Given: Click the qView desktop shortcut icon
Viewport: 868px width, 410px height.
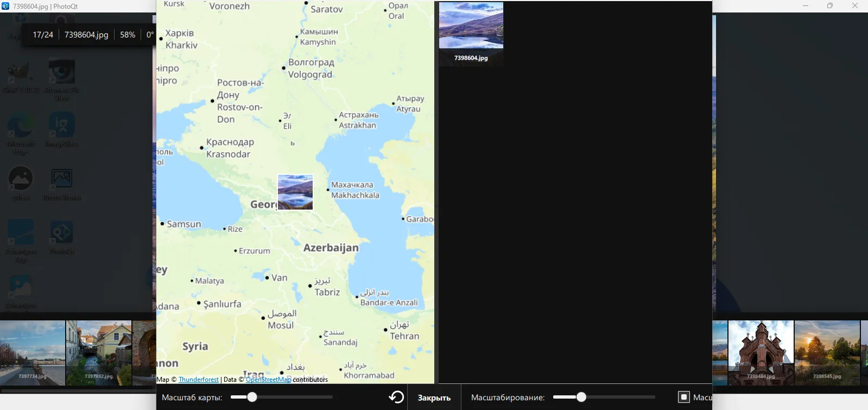Looking at the screenshot, I should point(21,179).
